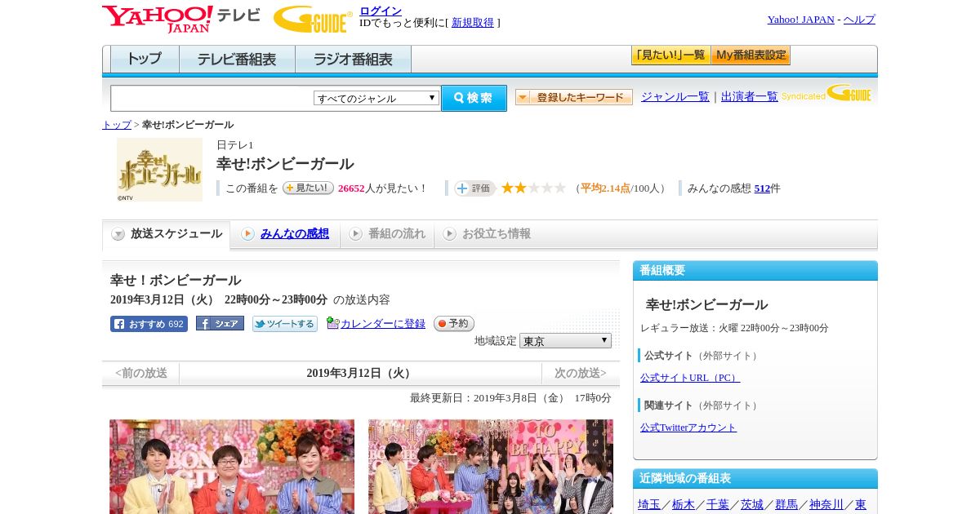Screen dimensions: 980x514
Task: Go to Yahoo! JAPAN top link
Action: click(x=801, y=20)
